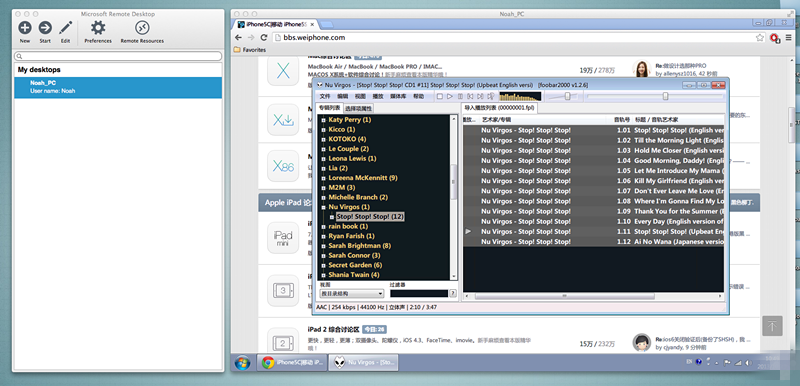Click the filter help question-mark button
800x386 pixels.
point(453,293)
